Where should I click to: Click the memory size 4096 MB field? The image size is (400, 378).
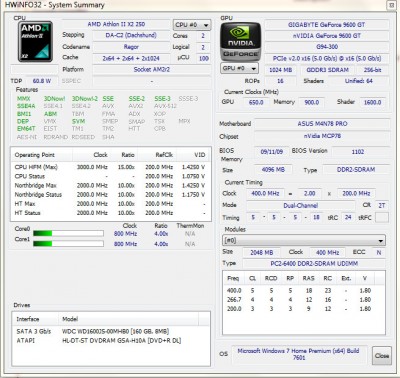[x=273, y=170]
